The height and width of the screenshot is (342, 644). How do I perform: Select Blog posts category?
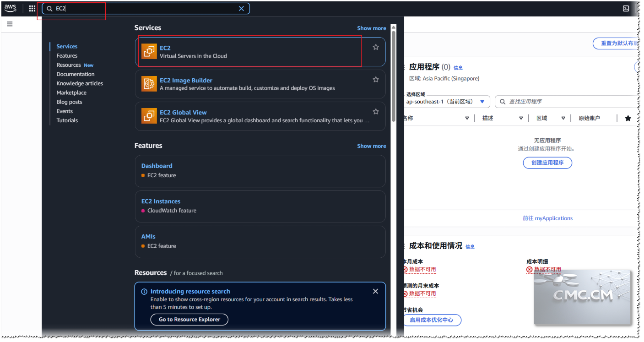69,102
